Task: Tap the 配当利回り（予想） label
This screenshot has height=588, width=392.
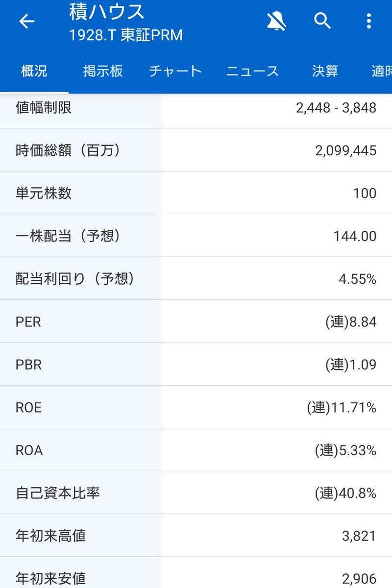Action: 75,278
